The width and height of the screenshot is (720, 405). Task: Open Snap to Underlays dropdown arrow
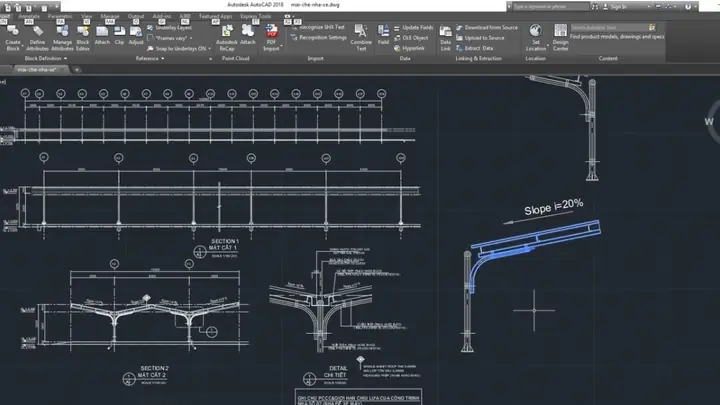[x=209, y=49]
